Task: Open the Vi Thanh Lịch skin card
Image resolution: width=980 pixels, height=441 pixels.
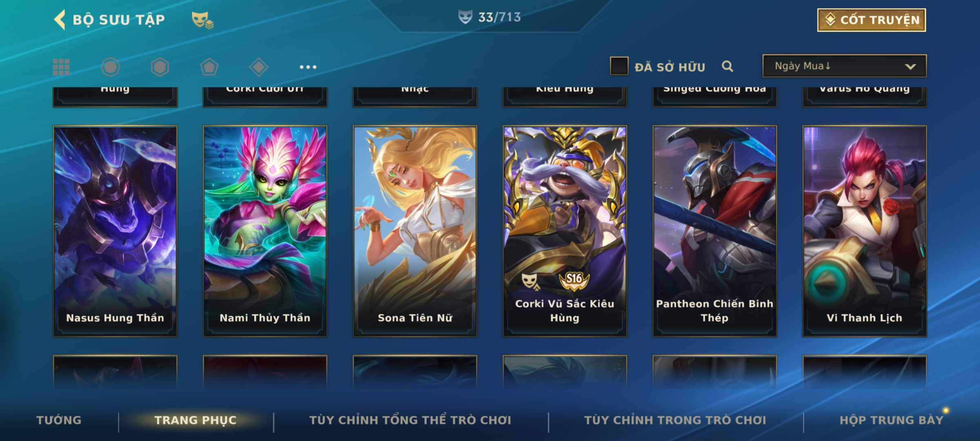Action: 864,231
